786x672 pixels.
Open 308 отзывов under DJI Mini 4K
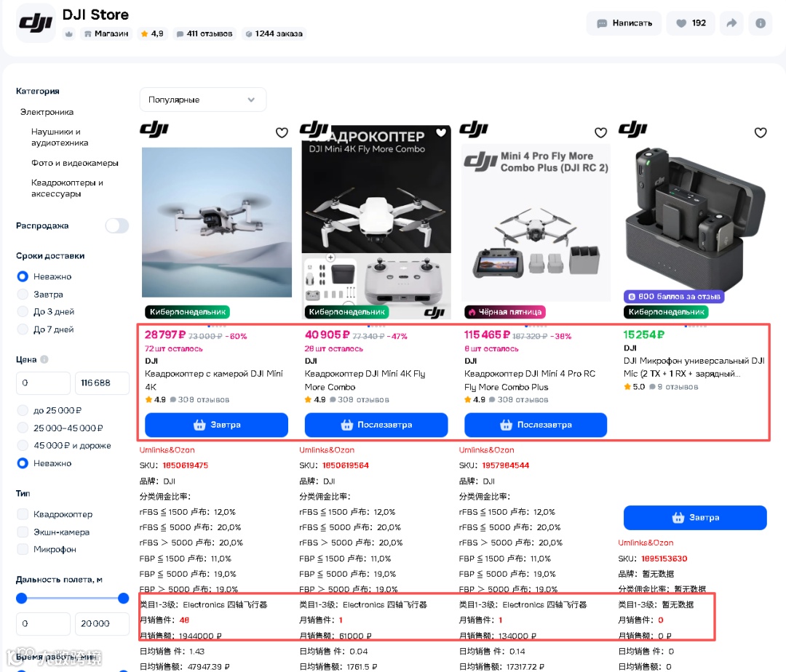[x=199, y=399]
